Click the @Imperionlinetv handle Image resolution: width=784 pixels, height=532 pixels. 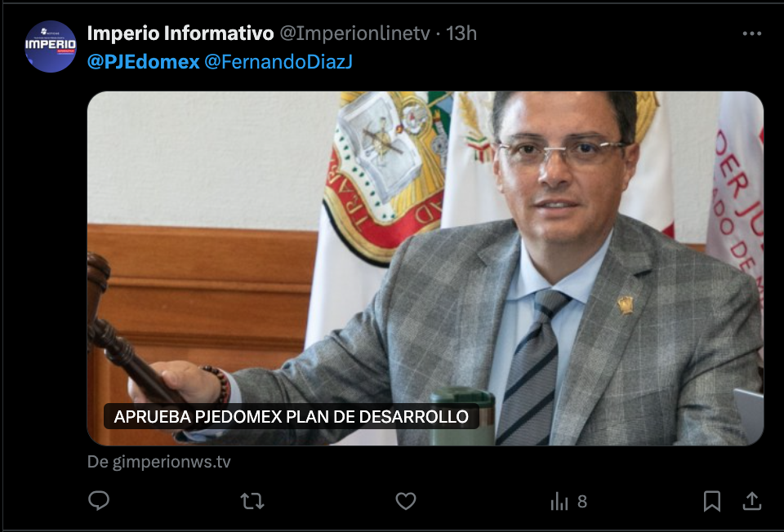354,33
